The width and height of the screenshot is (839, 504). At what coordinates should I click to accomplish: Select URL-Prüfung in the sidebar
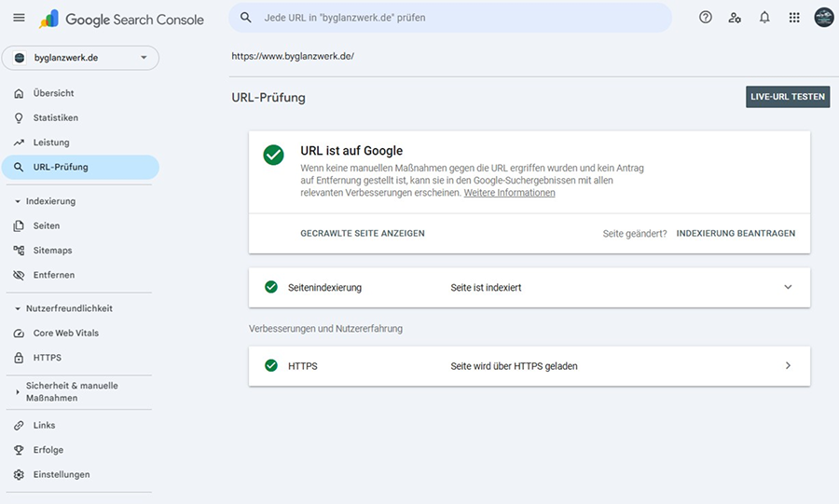(x=80, y=168)
